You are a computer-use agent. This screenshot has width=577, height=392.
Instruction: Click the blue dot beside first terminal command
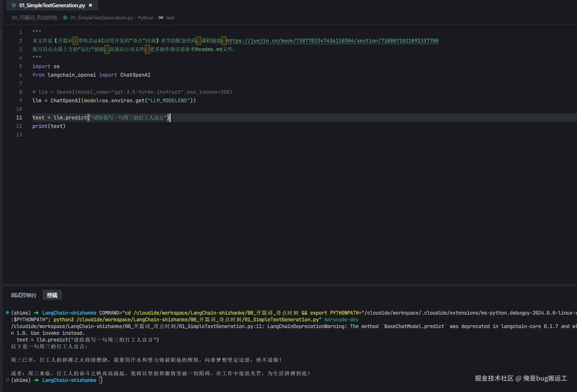pyautogui.click(x=7, y=313)
